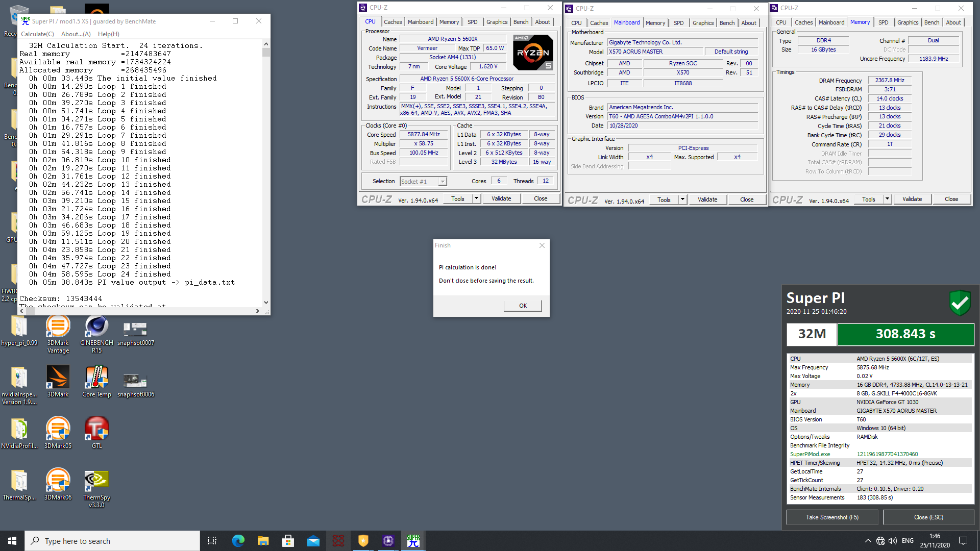The height and width of the screenshot is (551, 980).
Task: Open the notification center icon
Action: [963, 541]
